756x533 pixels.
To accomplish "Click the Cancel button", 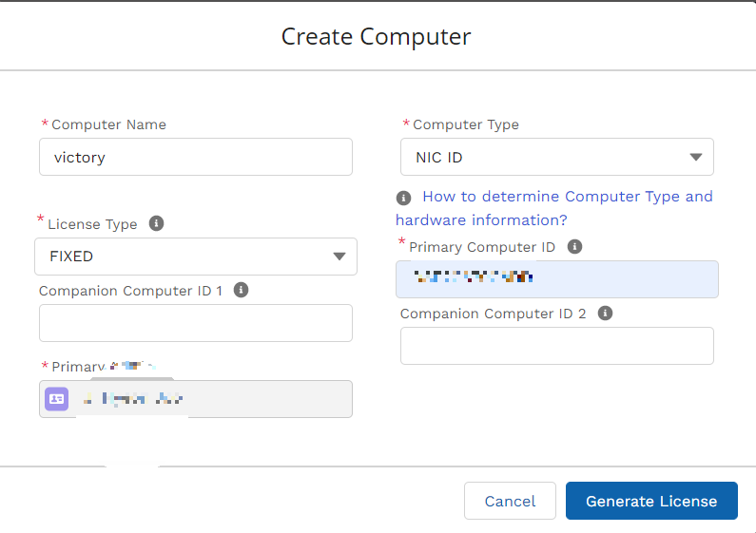I will point(510,502).
